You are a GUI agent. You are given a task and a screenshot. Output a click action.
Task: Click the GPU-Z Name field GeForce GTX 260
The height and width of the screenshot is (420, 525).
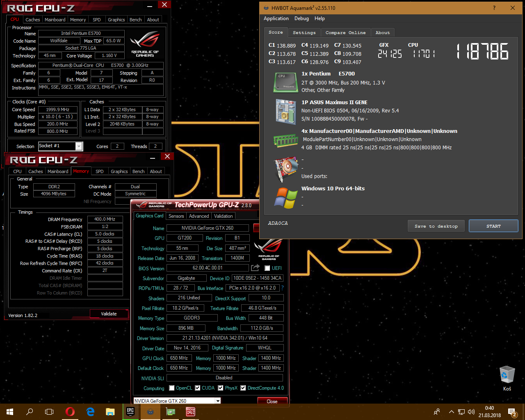pyautogui.click(x=208, y=228)
